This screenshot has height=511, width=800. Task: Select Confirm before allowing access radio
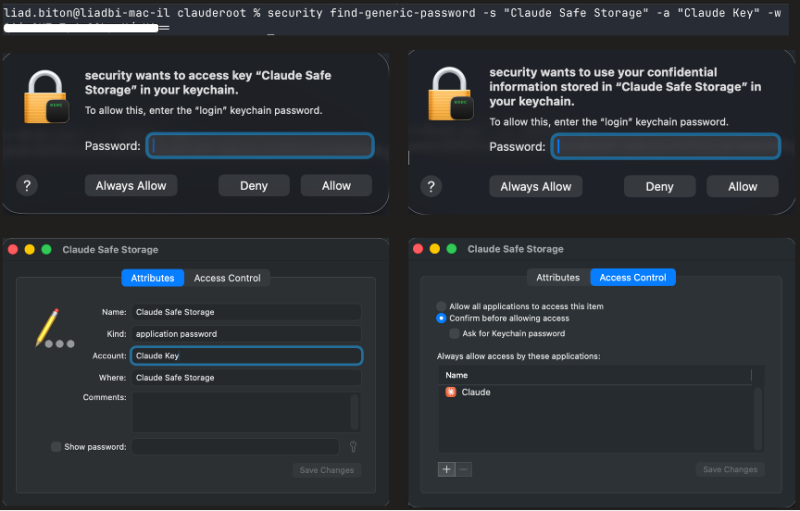(441, 318)
